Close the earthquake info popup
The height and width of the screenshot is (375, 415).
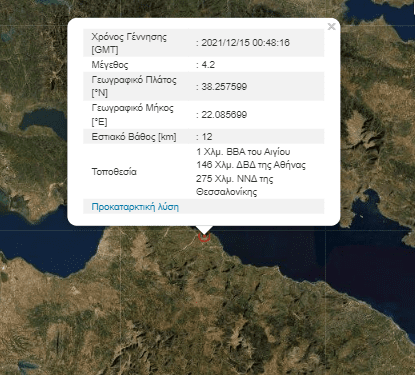331,26
